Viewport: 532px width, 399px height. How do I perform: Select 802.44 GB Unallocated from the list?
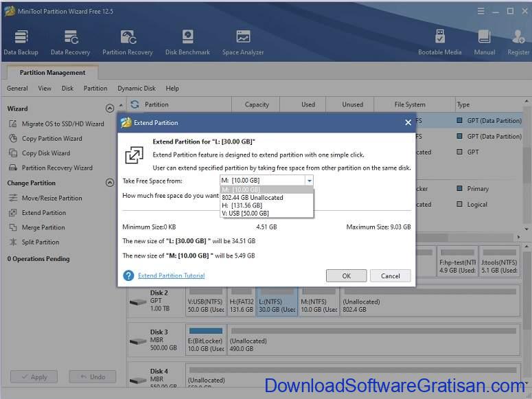[x=253, y=197]
